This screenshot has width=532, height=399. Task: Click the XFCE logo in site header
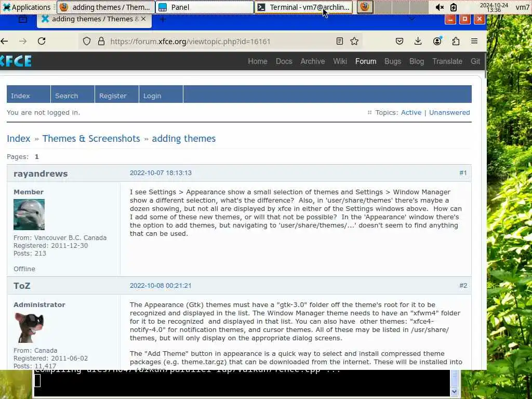(x=16, y=61)
